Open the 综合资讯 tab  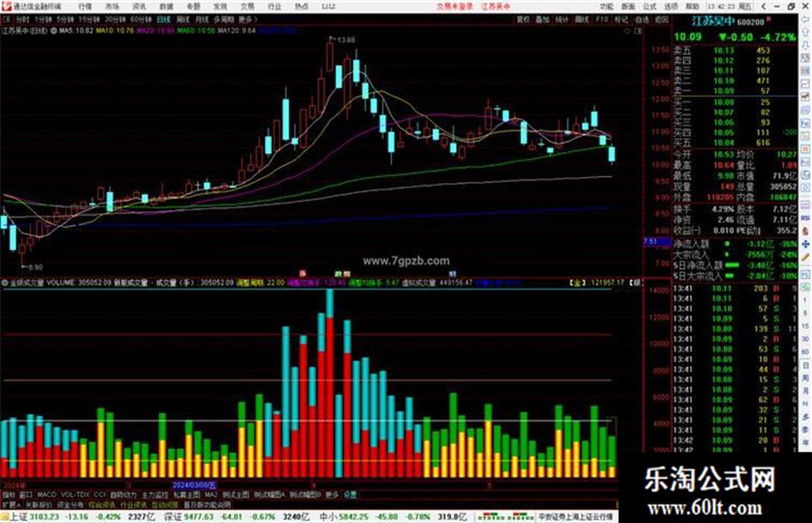[102, 504]
